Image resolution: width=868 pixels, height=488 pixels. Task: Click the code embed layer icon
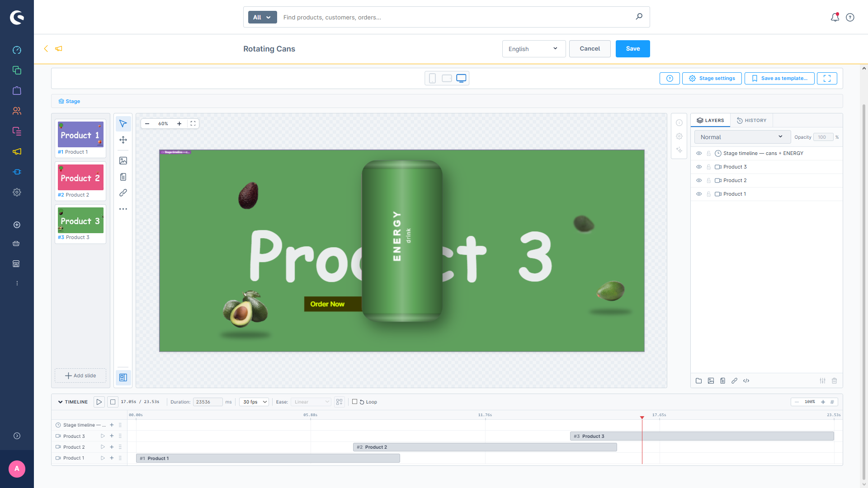click(x=746, y=381)
